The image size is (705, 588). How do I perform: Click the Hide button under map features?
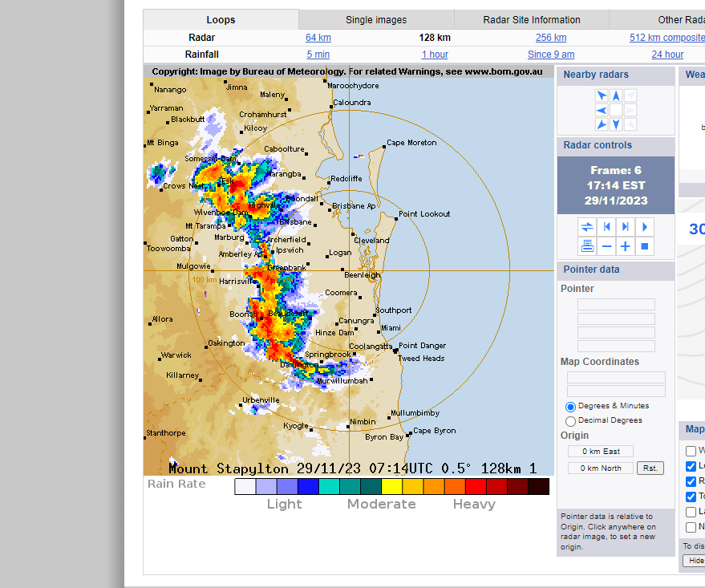695,561
